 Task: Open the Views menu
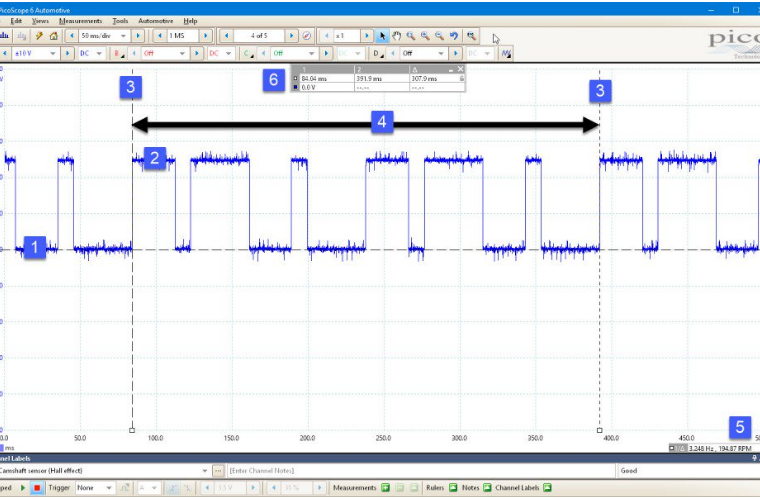tap(40, 21)
